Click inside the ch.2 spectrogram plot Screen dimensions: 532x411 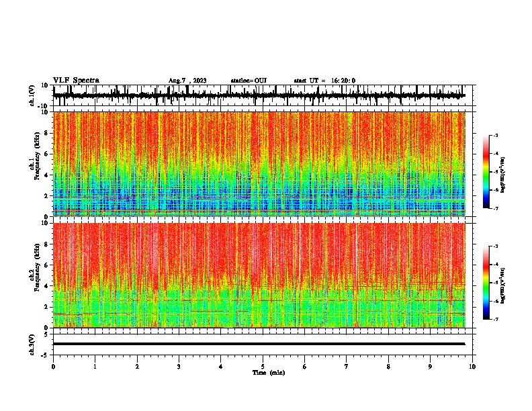(259, 275)
